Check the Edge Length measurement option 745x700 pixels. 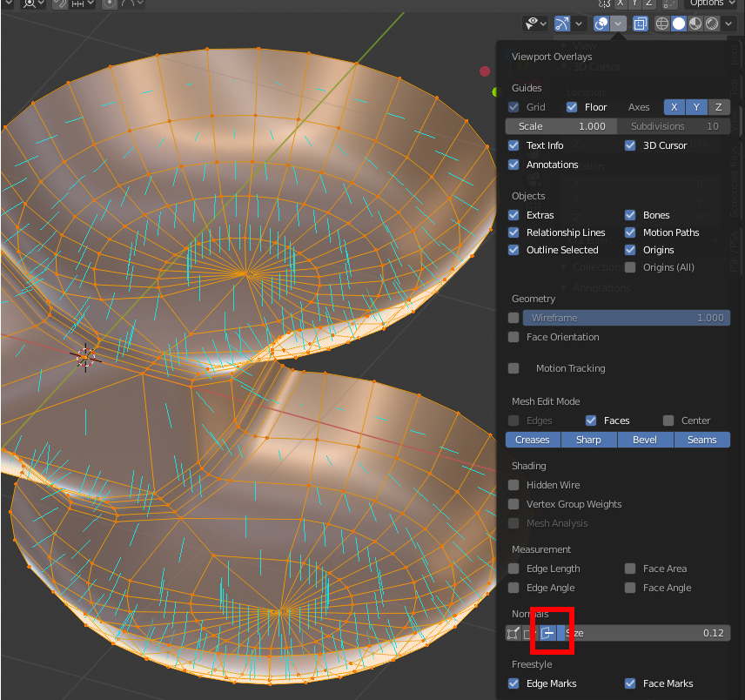(513, 569)
